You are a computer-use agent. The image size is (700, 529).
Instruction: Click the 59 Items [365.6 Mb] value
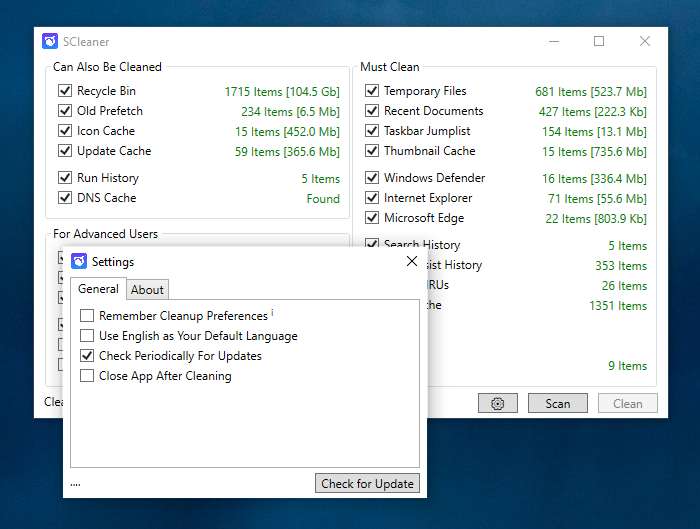[x=288, y=152]
